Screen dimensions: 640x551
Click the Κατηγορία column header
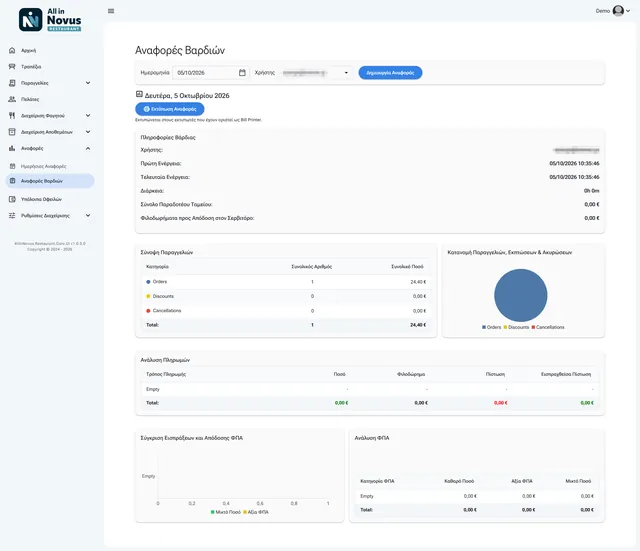(157, 267)
